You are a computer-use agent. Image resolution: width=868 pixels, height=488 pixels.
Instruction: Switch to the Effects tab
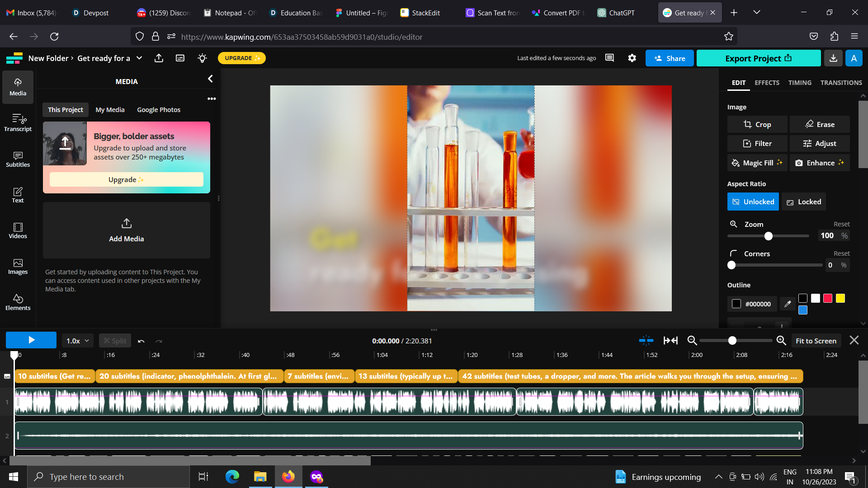767,83
